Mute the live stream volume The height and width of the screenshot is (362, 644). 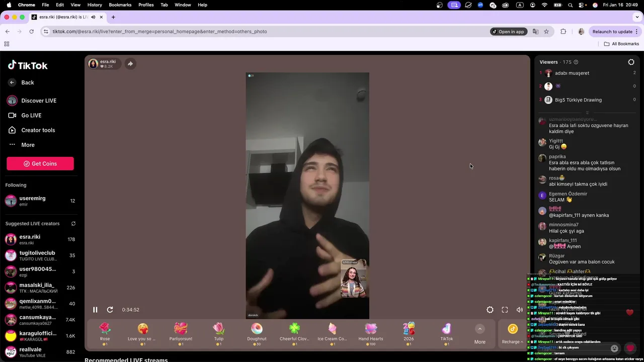pos(520,310)
